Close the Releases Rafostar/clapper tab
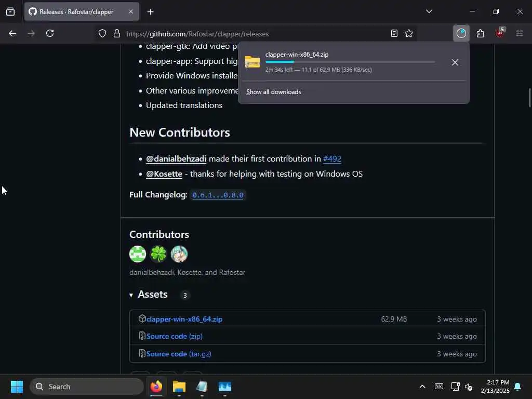This screenshot has height=399, width=532. (x=131, y=11)
